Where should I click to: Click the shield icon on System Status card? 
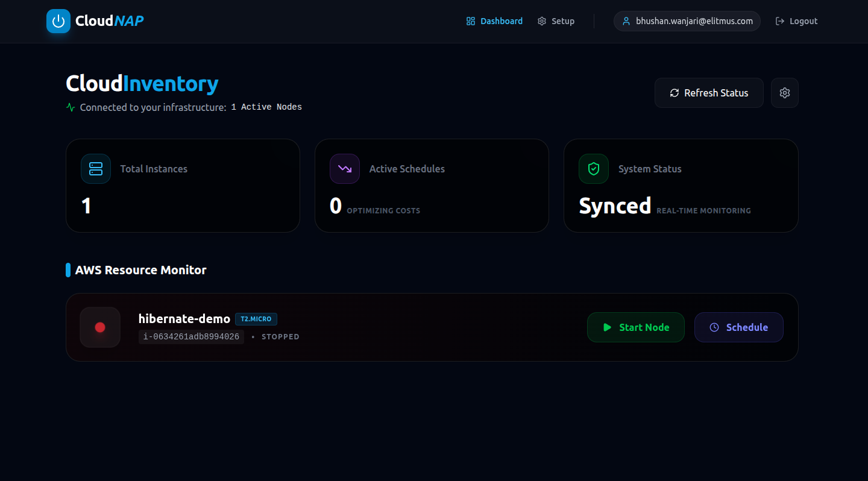click(x=593, y=169)
